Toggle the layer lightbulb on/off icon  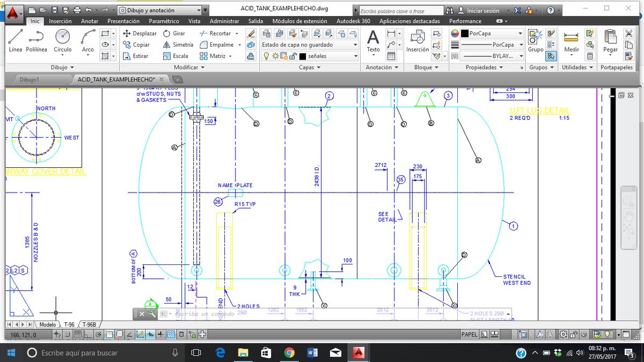(x=266, y=56)
